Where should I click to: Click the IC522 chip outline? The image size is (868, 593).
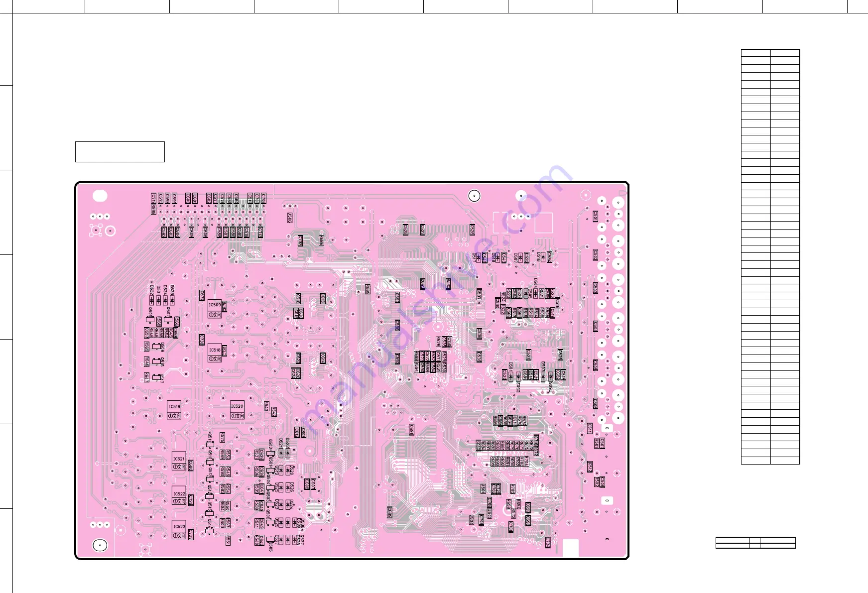click(179, 496)
